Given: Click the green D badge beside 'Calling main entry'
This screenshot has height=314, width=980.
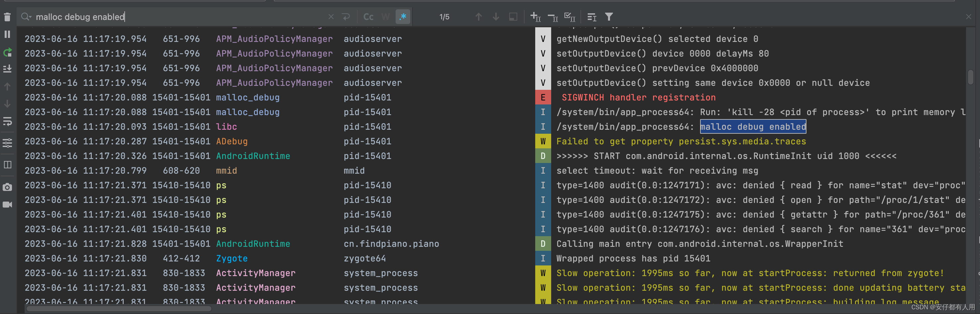Looking at the screenshot, I should [543, 244].
